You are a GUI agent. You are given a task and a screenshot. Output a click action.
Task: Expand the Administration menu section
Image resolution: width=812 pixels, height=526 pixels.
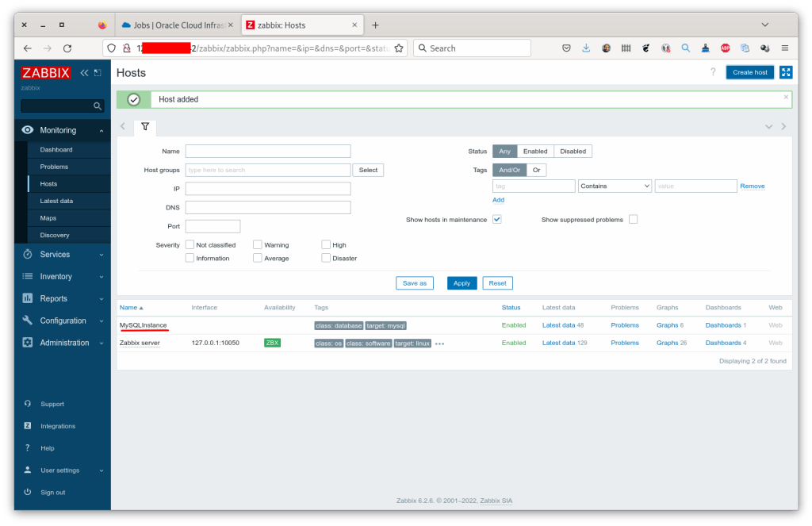click(63, 343)
